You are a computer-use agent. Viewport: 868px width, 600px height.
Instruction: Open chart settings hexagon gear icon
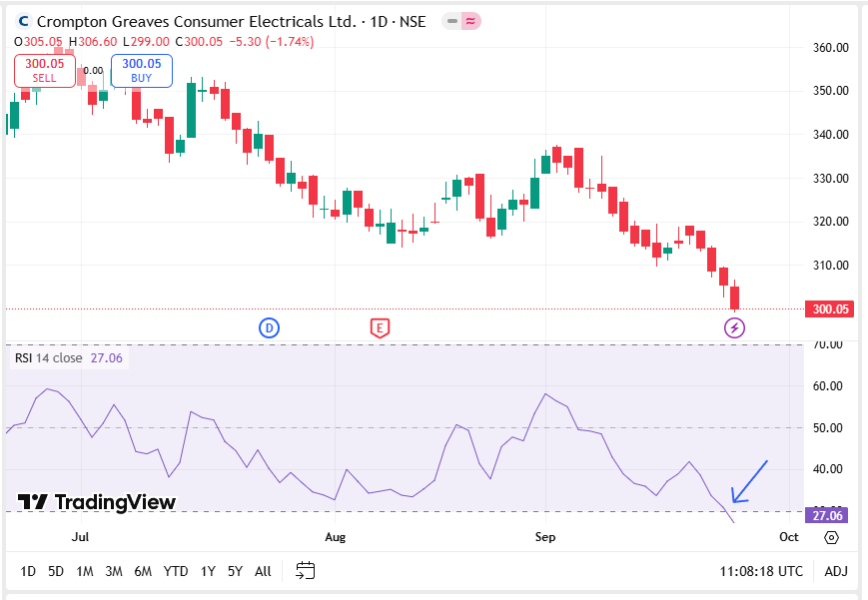click(x=831, y=538)
